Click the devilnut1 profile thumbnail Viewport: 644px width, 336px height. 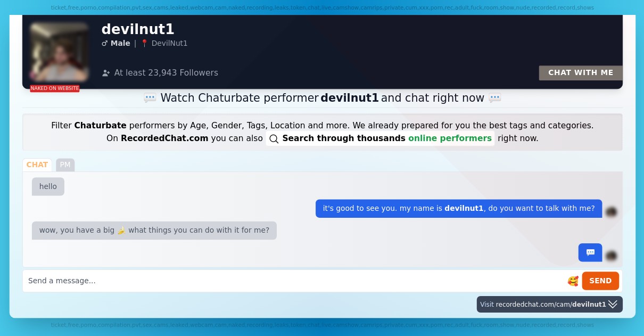click(x=59, y=52)
